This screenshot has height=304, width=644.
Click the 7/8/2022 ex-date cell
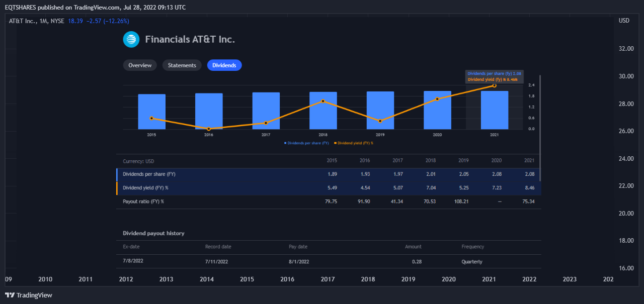click(x=133, y=261)
